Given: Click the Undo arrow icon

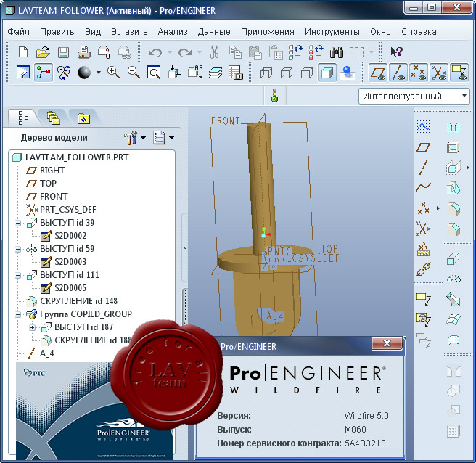Looking at the screenshot, I should click(x=155, y=52).
